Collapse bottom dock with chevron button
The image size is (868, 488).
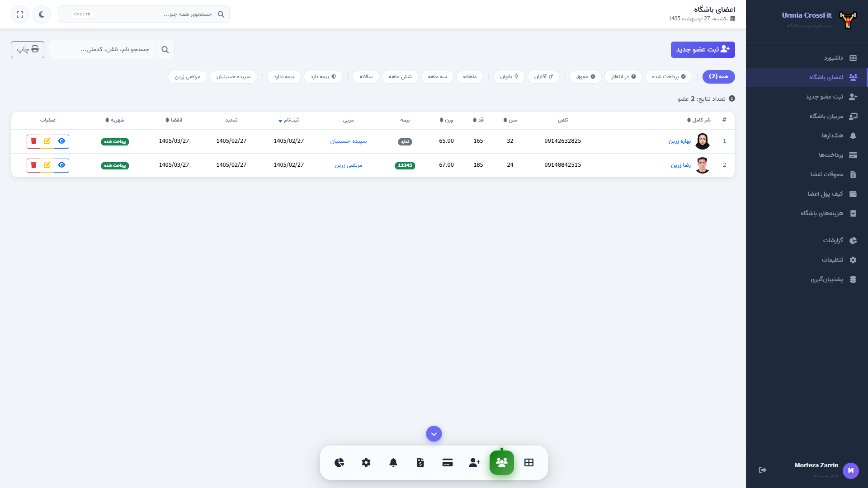[x=434, y=434]
